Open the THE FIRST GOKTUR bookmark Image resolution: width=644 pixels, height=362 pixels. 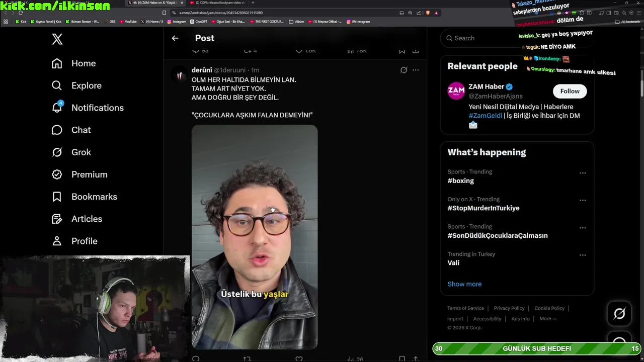[267, 22]
